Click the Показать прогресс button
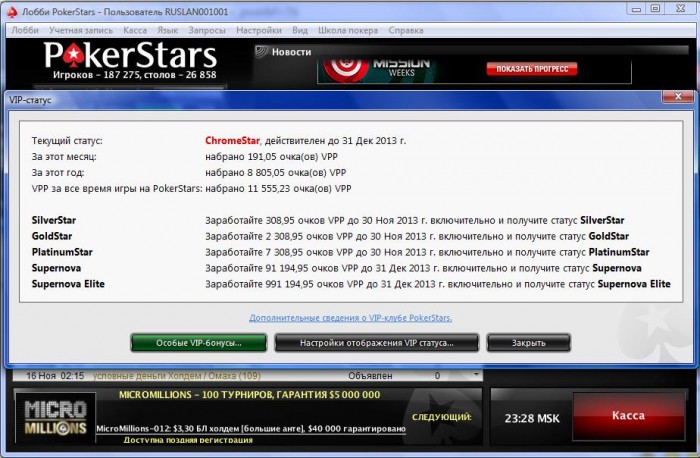Viewport: 700px width, 458px height. point(532,69)
